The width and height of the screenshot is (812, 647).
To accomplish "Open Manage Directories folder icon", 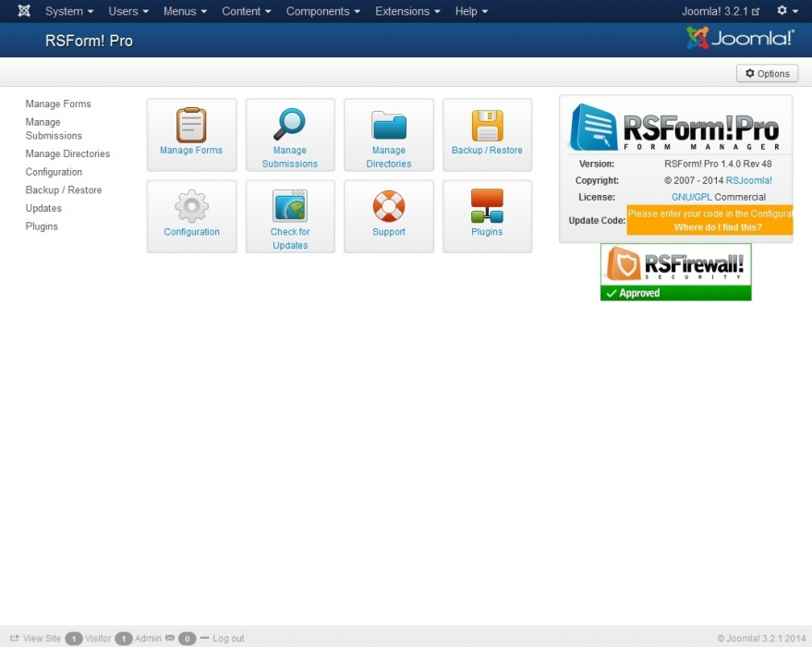I will pyautogui.click(x=388, y=125).
